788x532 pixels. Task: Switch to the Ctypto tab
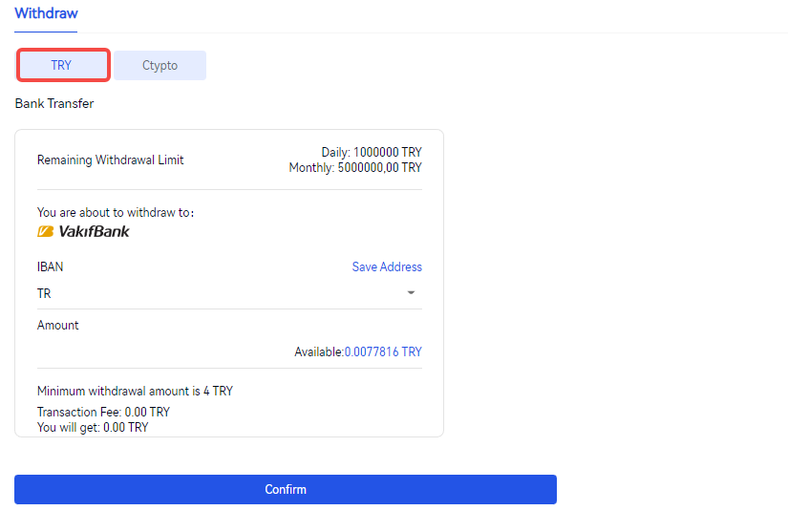click(160, 65)
